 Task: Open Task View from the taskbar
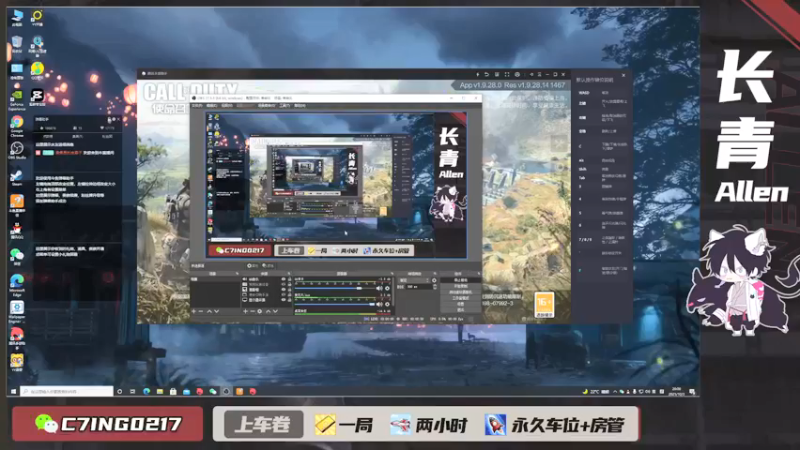[x=132, y=391]
